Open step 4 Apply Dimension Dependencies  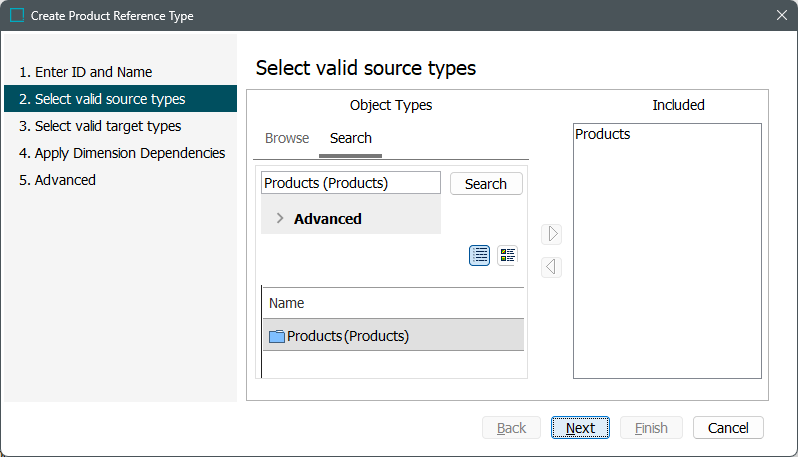point(121,153)
